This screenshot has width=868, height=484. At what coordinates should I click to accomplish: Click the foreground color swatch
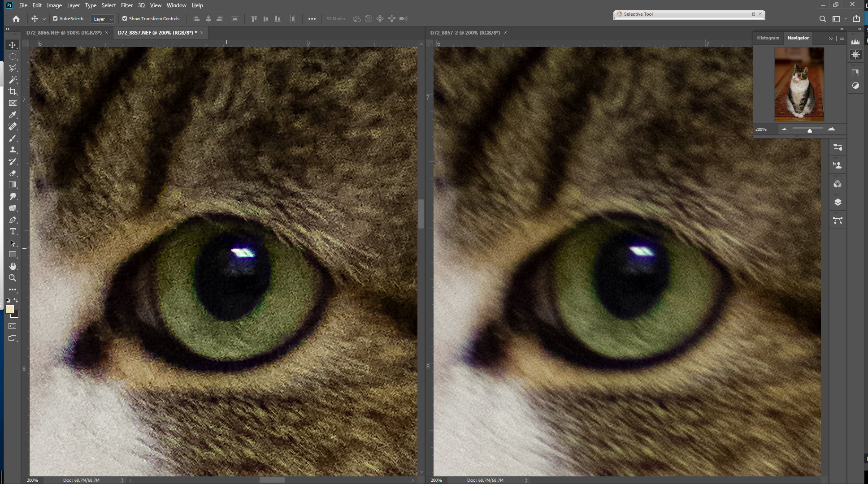[x=10, y=309]
